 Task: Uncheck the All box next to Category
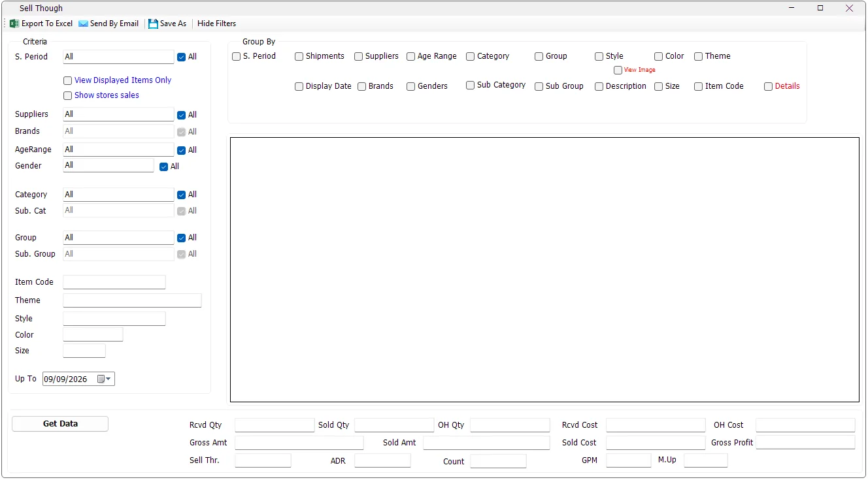click(182, 195)
